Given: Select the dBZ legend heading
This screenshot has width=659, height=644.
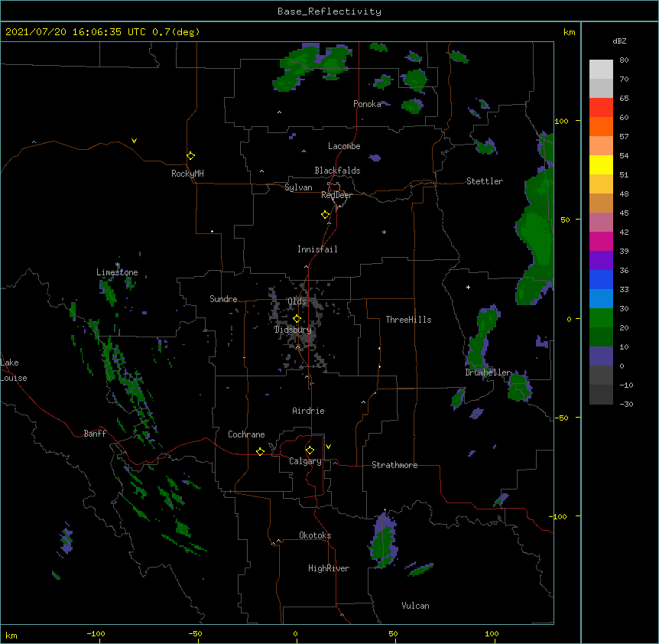Looking at the screenshot, I should pyautogui.click(x=619, y=41).
